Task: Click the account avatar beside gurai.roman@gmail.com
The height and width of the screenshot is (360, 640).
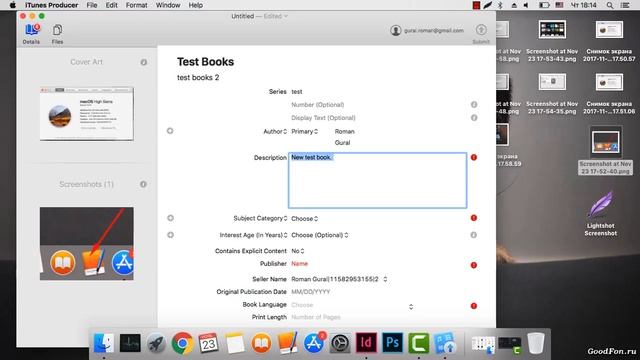Action: click(x=395, y=30)
